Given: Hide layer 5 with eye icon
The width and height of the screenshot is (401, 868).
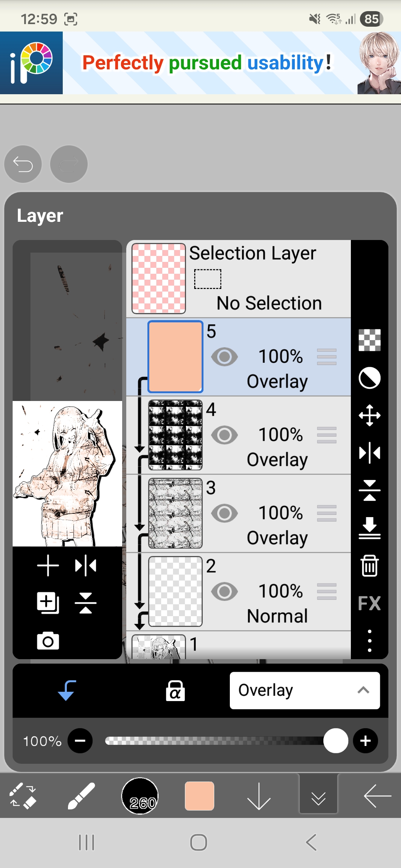Looking at the screenshot, I should tap(224, 357).
